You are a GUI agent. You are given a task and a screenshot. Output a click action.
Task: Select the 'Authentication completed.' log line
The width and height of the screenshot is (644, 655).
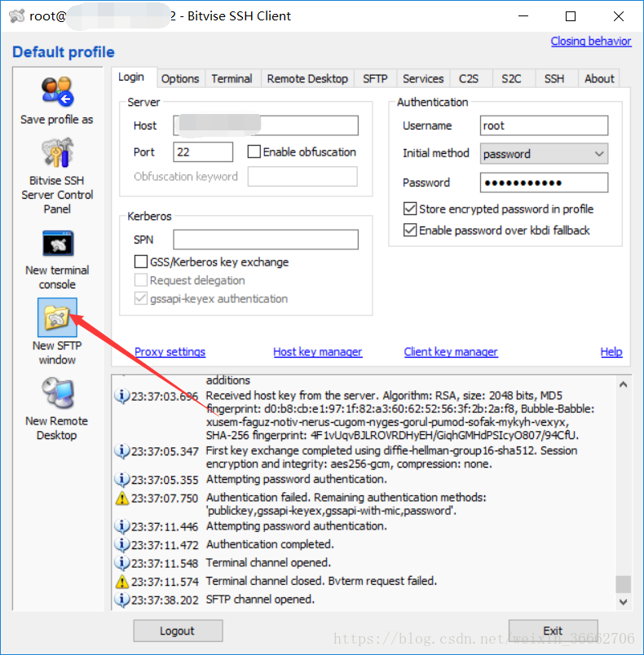point(270,544)
